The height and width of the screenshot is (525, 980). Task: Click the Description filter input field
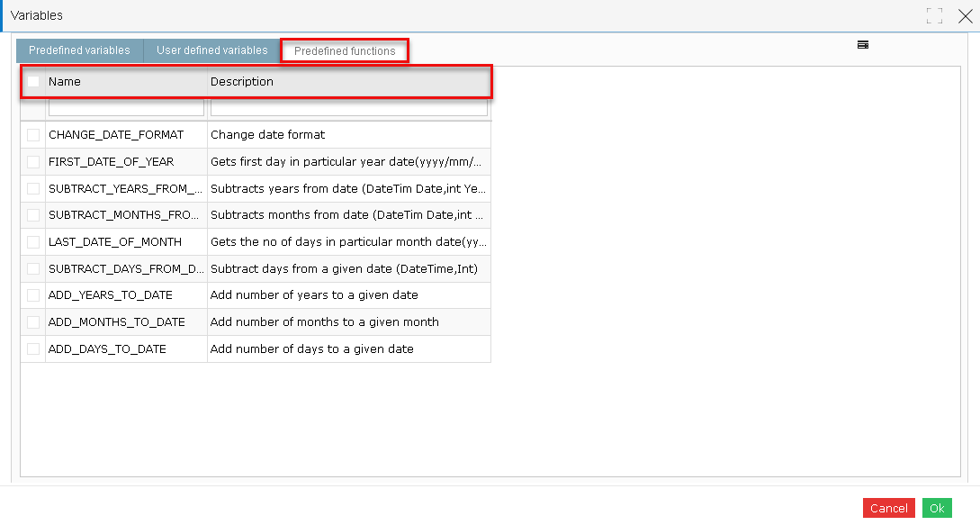(348, 106)
